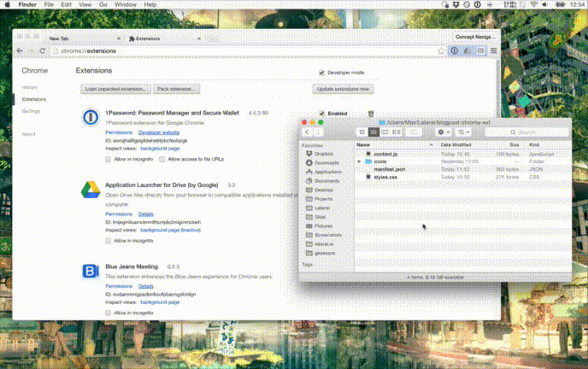The width and height of the screenshot is (588, 369).
Task: Open Dropbox menu bar icon
Action: tap(456, 4)
